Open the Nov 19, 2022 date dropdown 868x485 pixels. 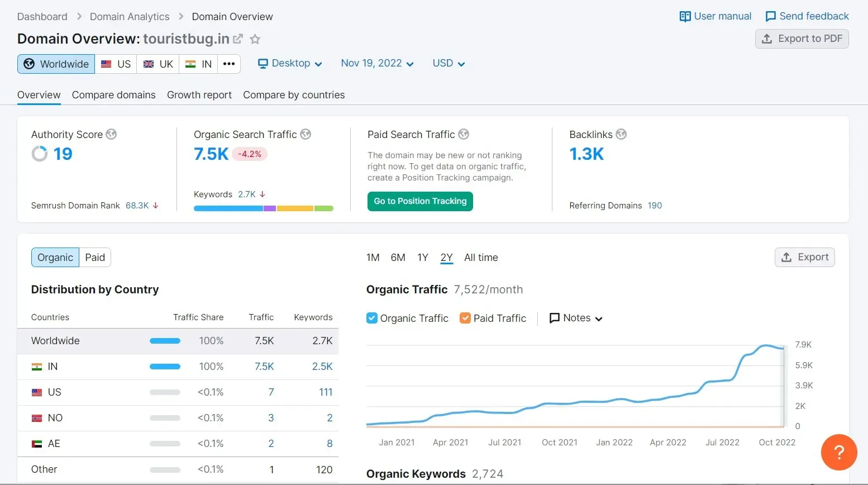(378, 64)
